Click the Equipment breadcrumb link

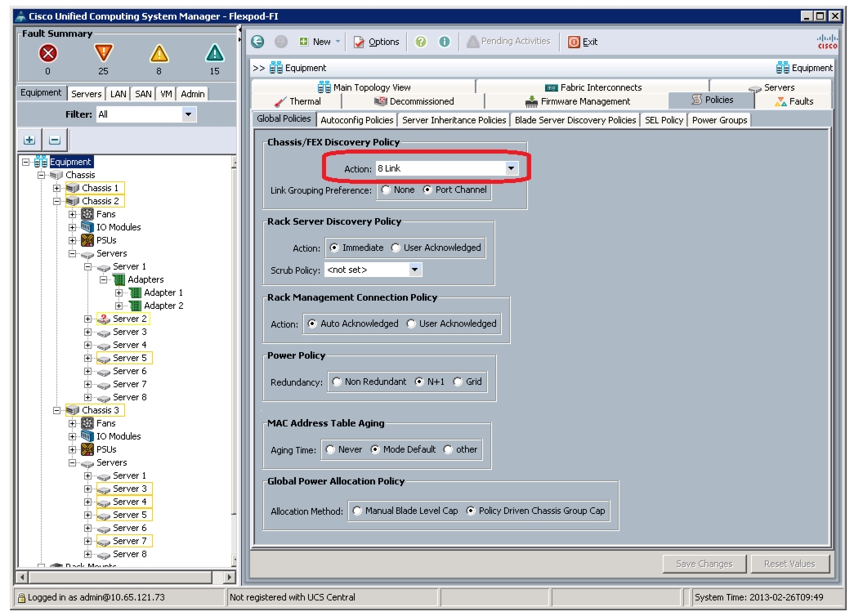298,68
